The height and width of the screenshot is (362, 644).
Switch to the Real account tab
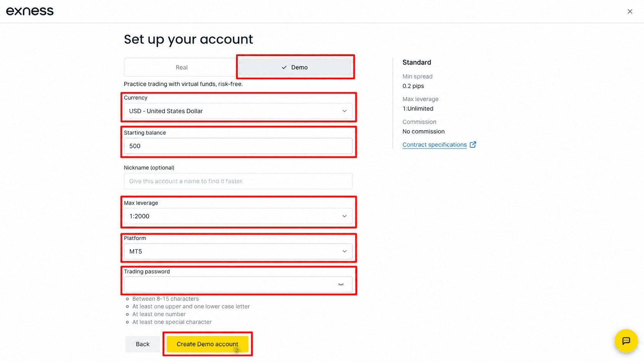click(181, 67)
